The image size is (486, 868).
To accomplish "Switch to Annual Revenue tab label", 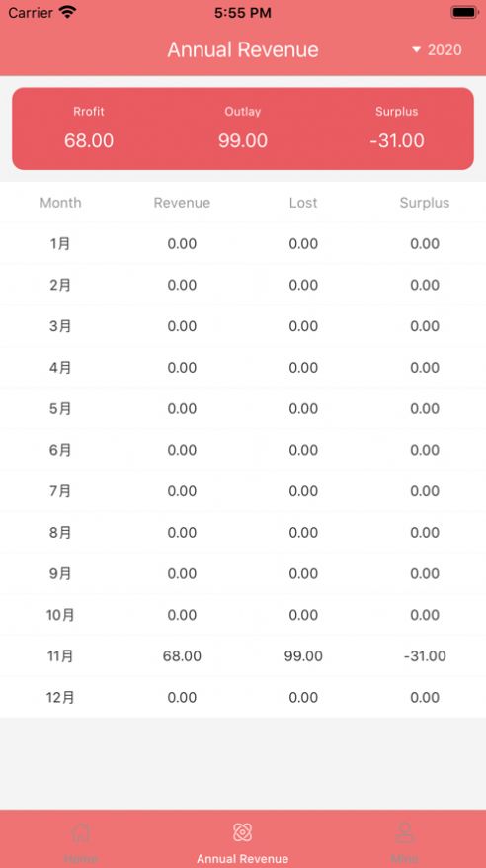I will pyautogui.click(x=242, y=859).
